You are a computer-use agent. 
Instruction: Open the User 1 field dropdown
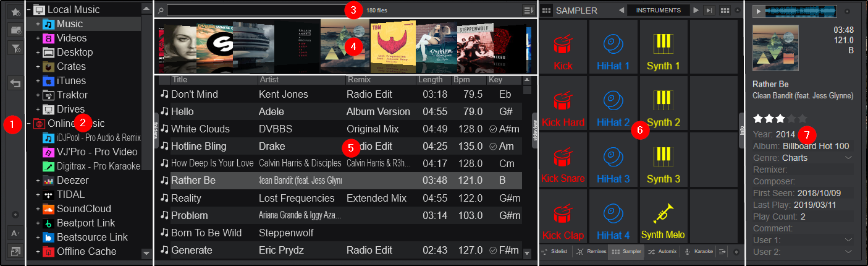click(x=848, y=240)
